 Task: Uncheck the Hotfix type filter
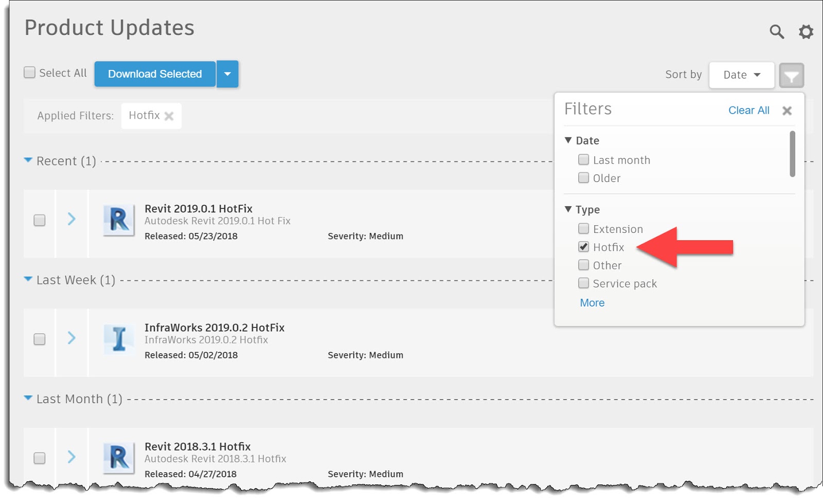(583, 247)
